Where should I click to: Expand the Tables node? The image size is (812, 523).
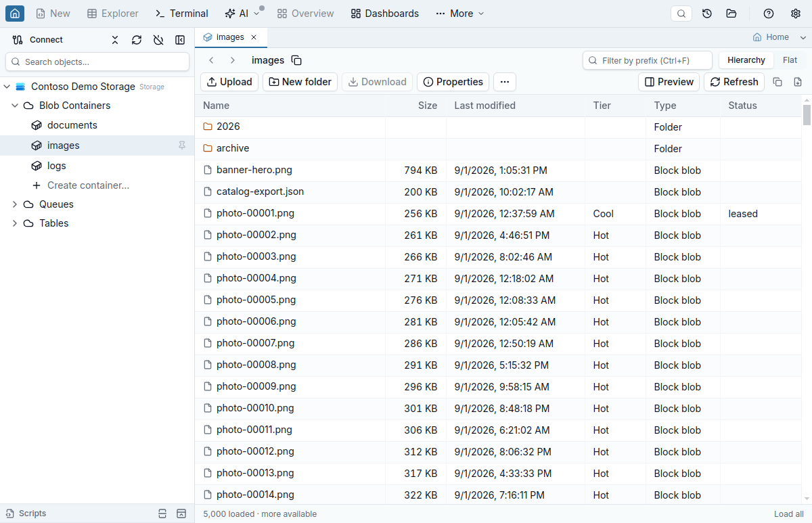[x=15, y=223]
